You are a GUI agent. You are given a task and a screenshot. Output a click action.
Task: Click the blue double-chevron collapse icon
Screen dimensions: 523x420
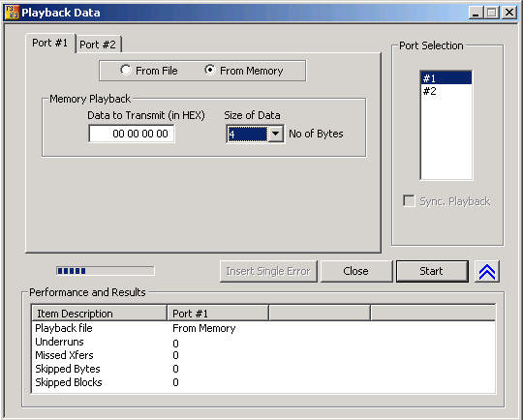click(486, 271)
